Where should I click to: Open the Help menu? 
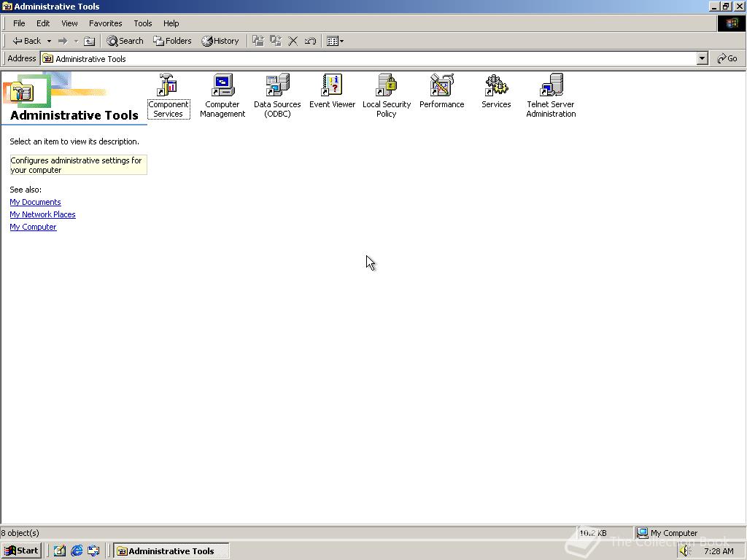(x=171, y=23)
